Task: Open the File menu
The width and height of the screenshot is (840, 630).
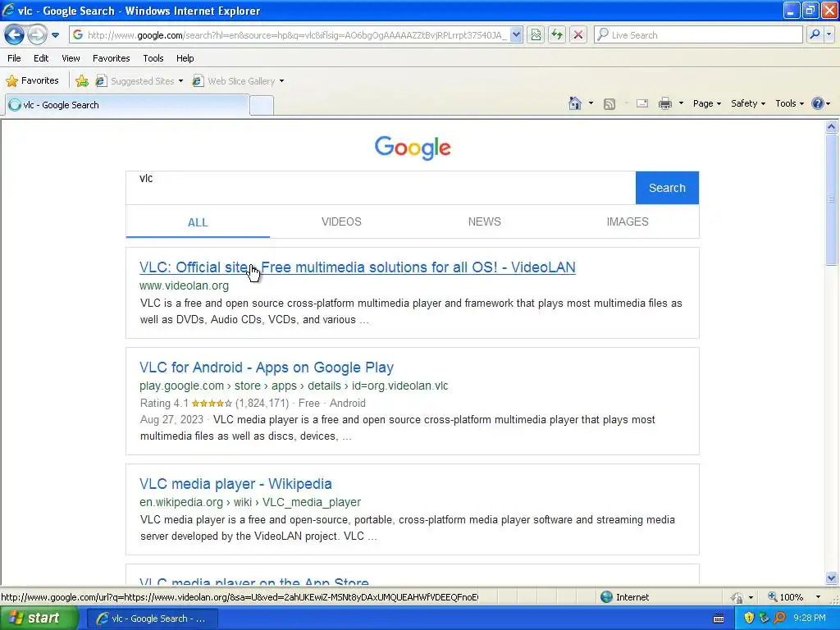Action: pos(15,58)
